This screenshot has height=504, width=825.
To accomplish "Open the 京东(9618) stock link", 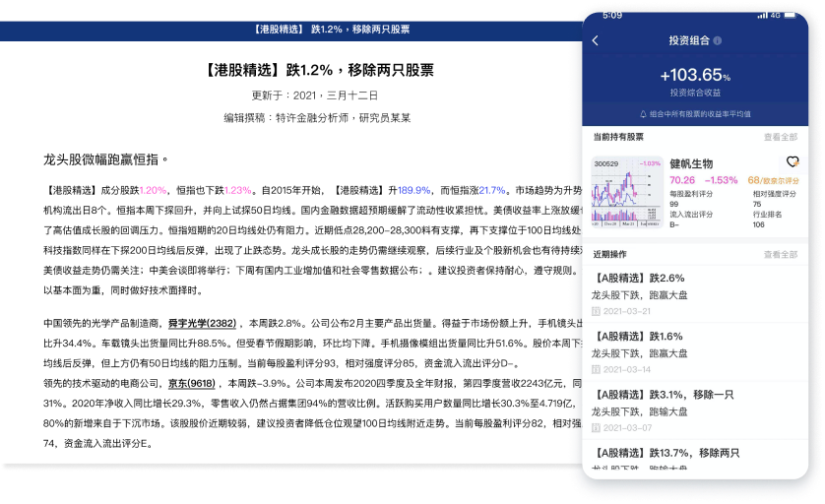I will (191, 383).
